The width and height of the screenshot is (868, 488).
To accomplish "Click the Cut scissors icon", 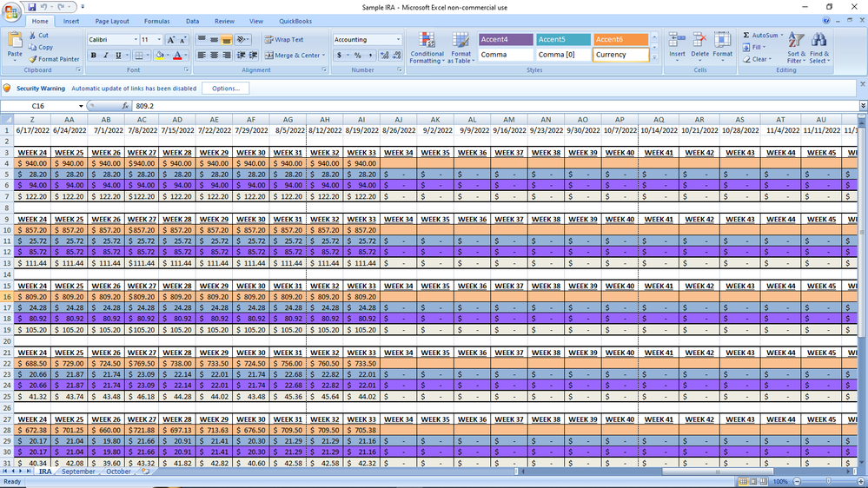I will point(33,36).
